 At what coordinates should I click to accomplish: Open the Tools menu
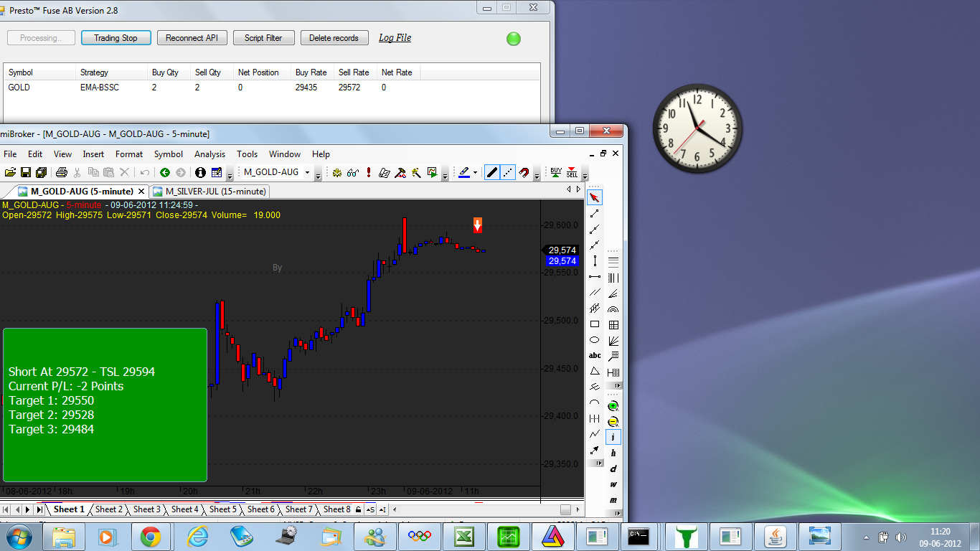pos(247,154)
